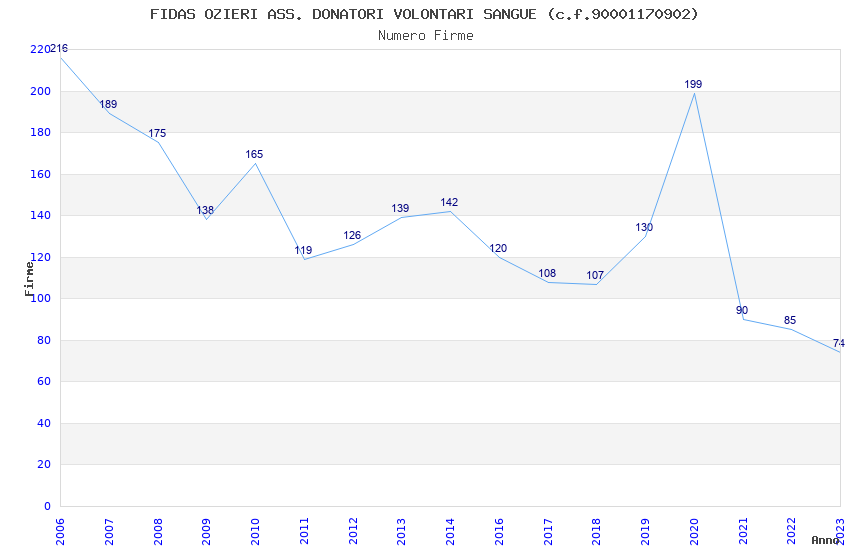This screenshot has height=550, width=850.
Task: Select the data label 107 for 2018
Action: (x=595, y=275)
